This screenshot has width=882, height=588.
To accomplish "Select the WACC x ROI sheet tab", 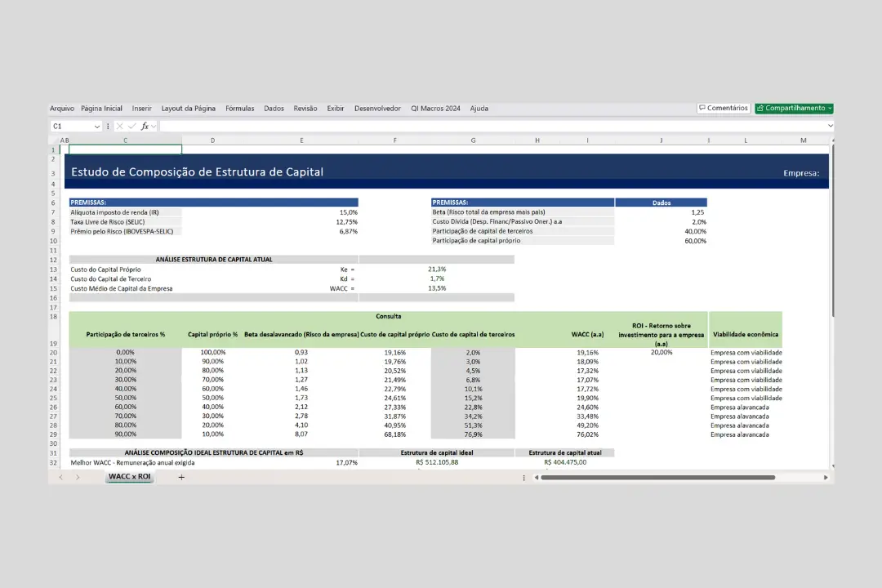I will (x=130, y=477).
